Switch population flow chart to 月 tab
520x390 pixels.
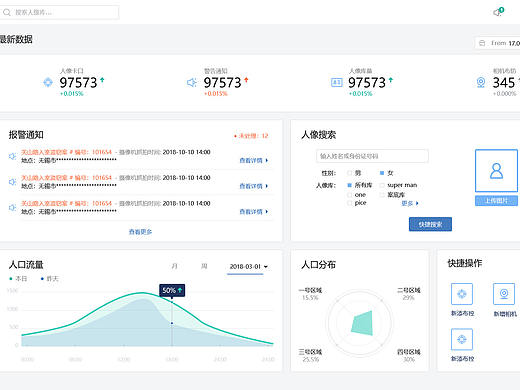[174, 266]
